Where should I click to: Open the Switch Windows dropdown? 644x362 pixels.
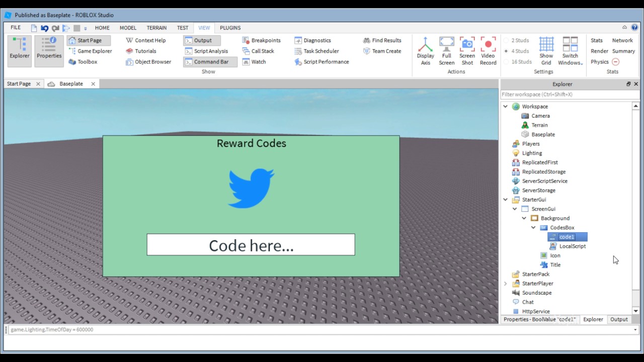(x=570, y=51)
